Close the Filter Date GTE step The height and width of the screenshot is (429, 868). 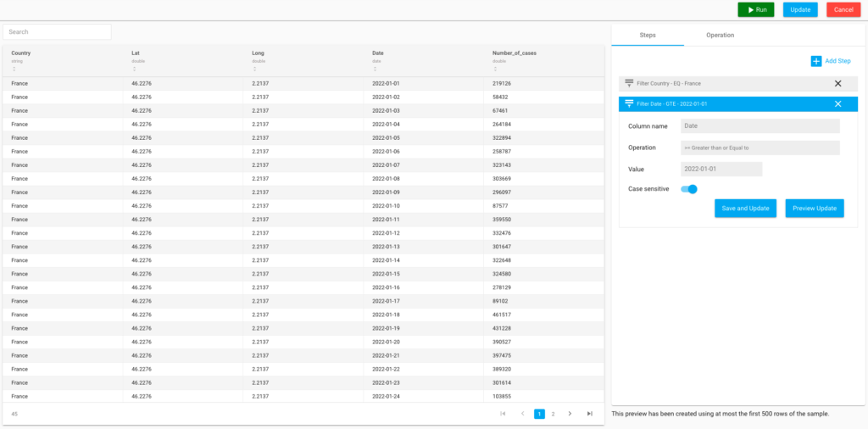(837, 104)
